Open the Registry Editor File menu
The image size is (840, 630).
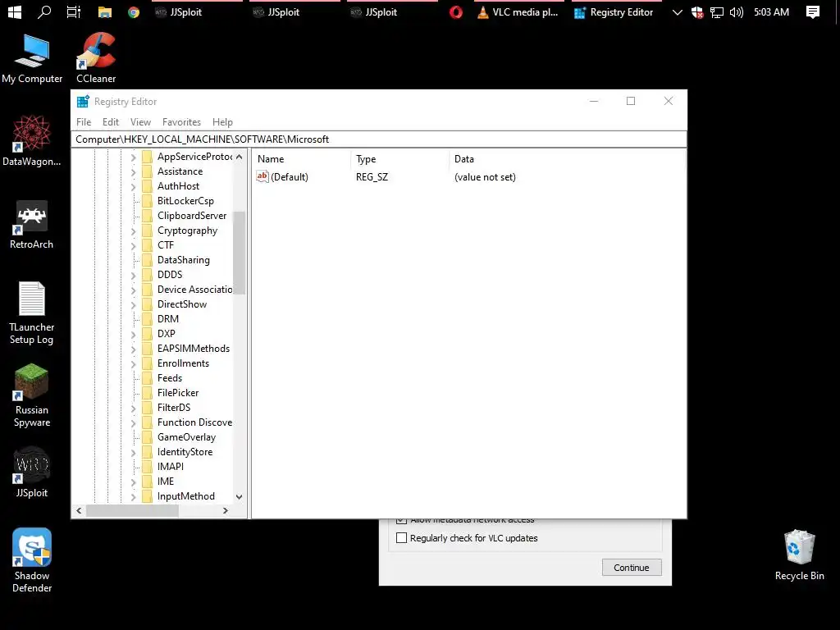pos(84,122)
